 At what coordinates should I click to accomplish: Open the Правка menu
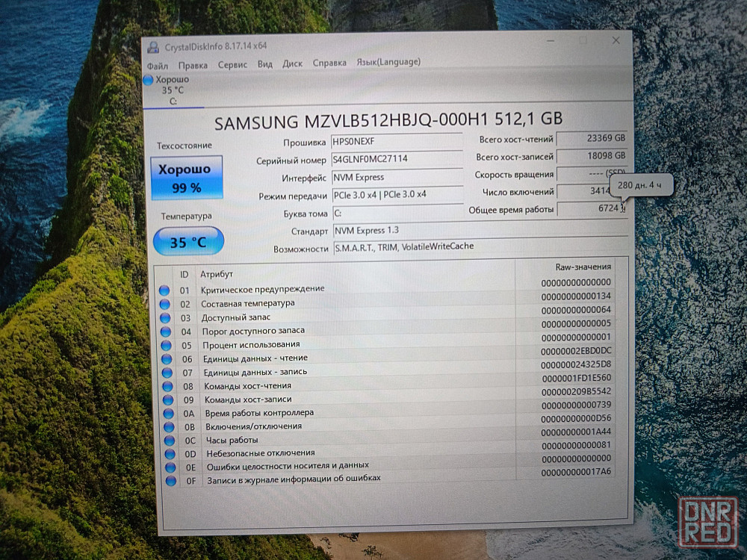[193, 65]
